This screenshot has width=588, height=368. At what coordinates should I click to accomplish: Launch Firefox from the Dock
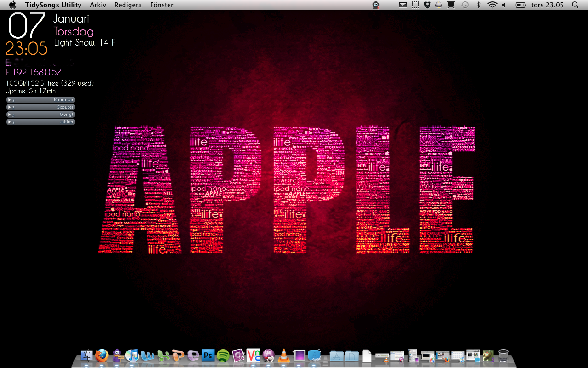(x=102, y=355)
